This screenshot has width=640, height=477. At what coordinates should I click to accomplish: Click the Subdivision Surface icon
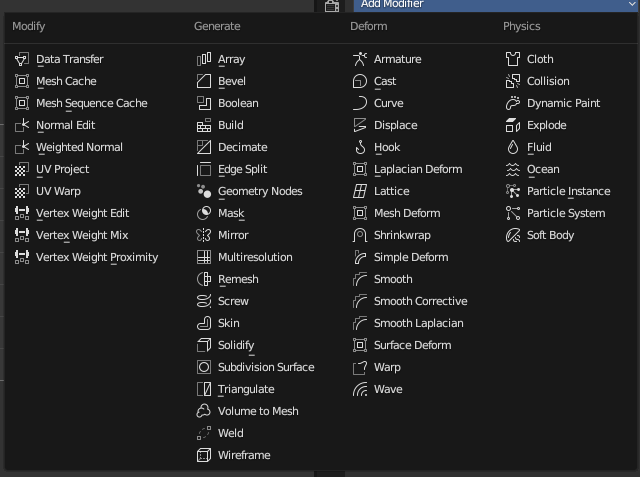204,367
